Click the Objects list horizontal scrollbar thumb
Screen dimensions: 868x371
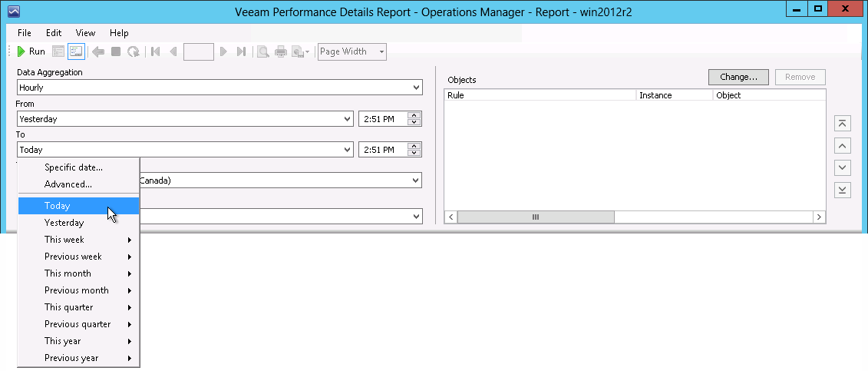[535, 217]
